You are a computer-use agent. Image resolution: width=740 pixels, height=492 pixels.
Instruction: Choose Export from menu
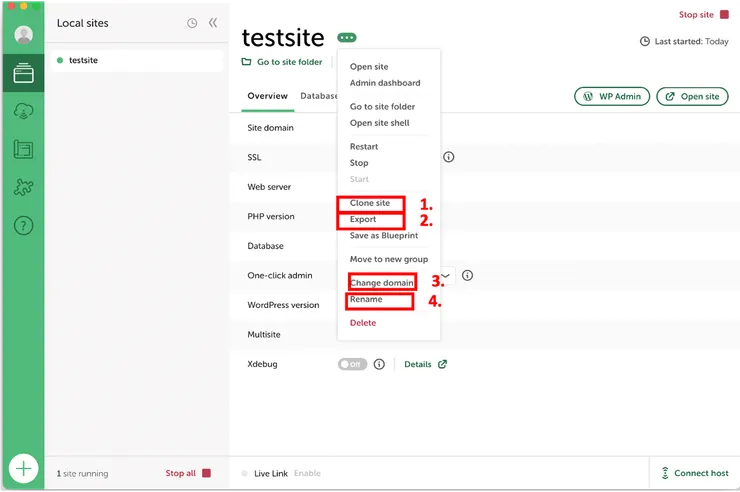(x=363, y=219)
